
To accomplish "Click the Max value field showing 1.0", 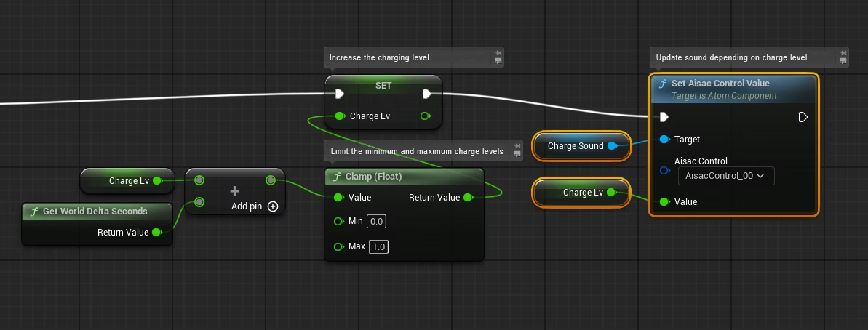I will point(378,246).
